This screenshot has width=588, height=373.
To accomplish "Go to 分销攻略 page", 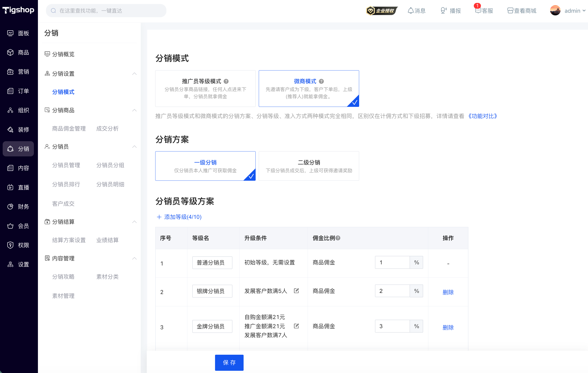I will coord(63,276).
